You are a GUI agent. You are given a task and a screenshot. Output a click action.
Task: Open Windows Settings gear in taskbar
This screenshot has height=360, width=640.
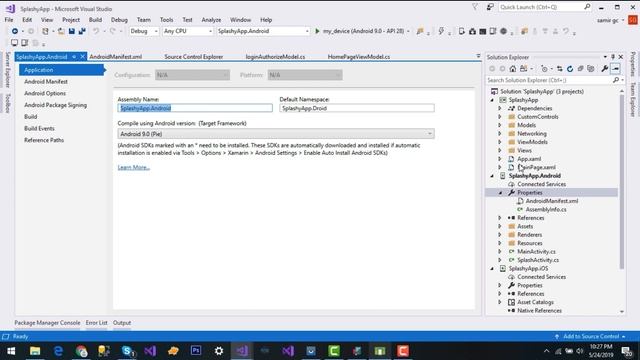click(219, 351)
